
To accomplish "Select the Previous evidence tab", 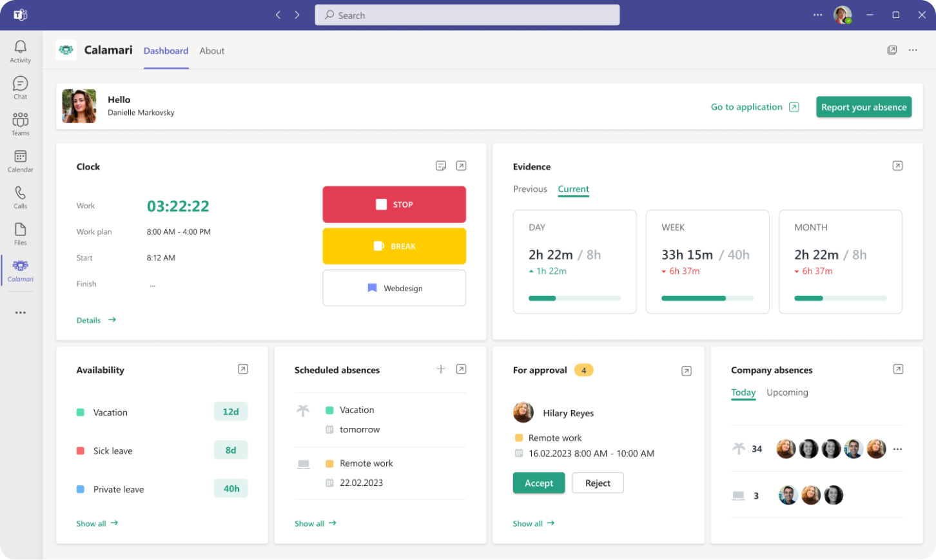I will click(x=530, y=189).
